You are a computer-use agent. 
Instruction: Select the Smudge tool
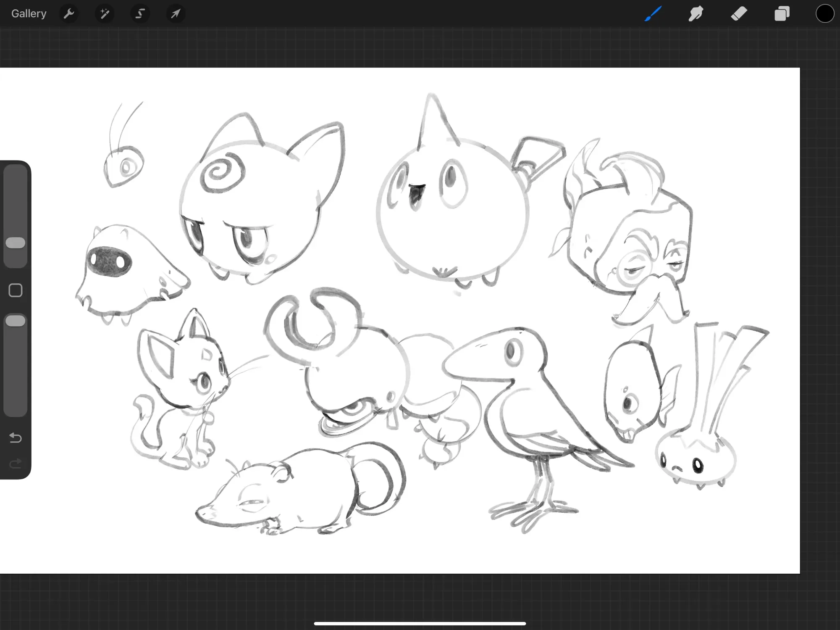696,14
